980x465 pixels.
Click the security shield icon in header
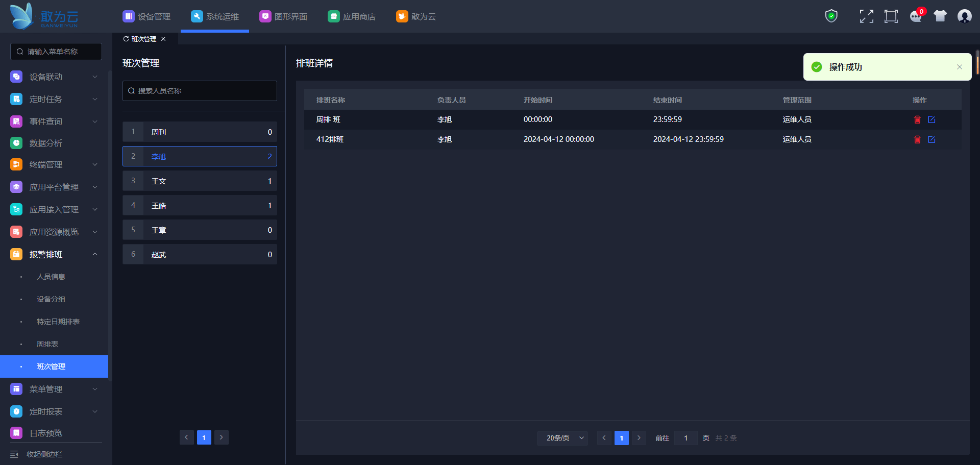coord(831,16)
